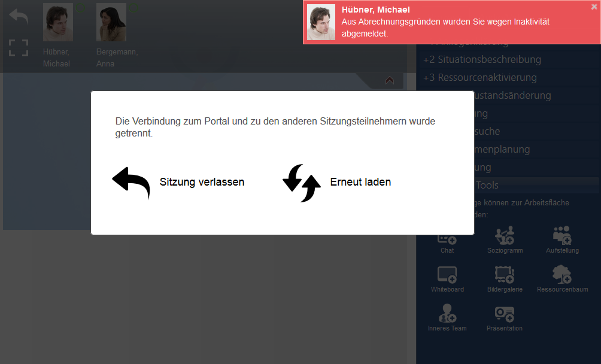Click the Sitzung verlassen arrow icon in dialog
601x364 pixels.
[131, 183]
